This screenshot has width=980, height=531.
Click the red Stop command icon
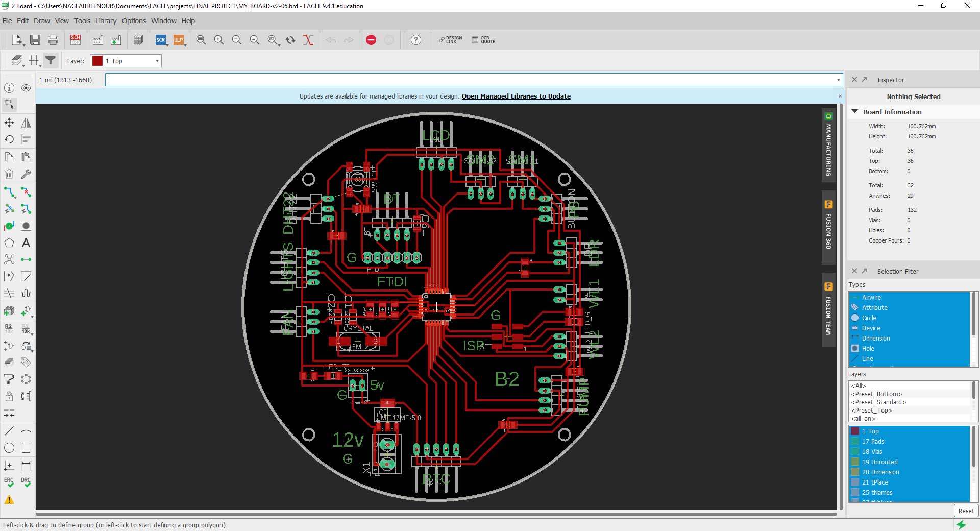[371, 40]
